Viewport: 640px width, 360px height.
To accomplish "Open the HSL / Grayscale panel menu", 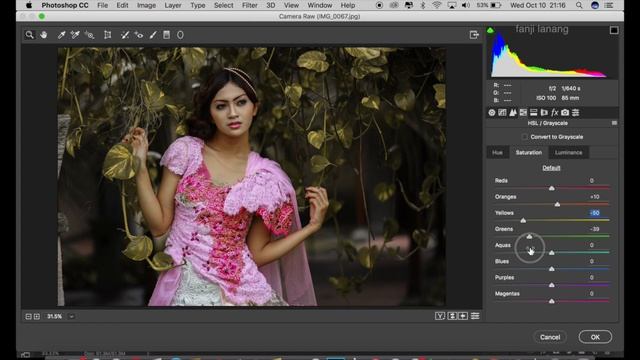I will coord(614,123).
